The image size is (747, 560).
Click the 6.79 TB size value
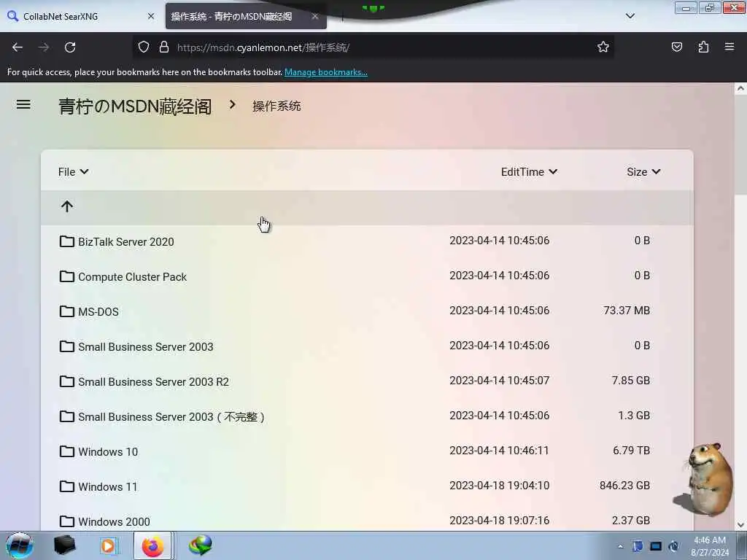point(631,451)
